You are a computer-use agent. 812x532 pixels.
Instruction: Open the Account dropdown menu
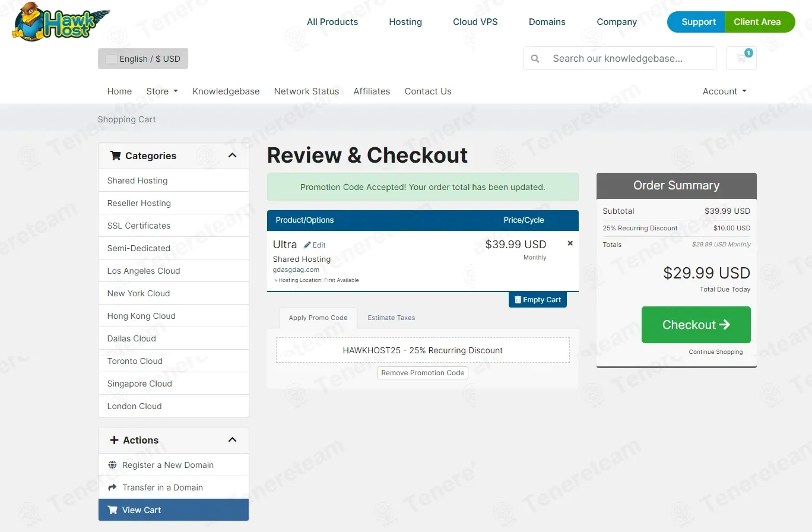point(725,91)
